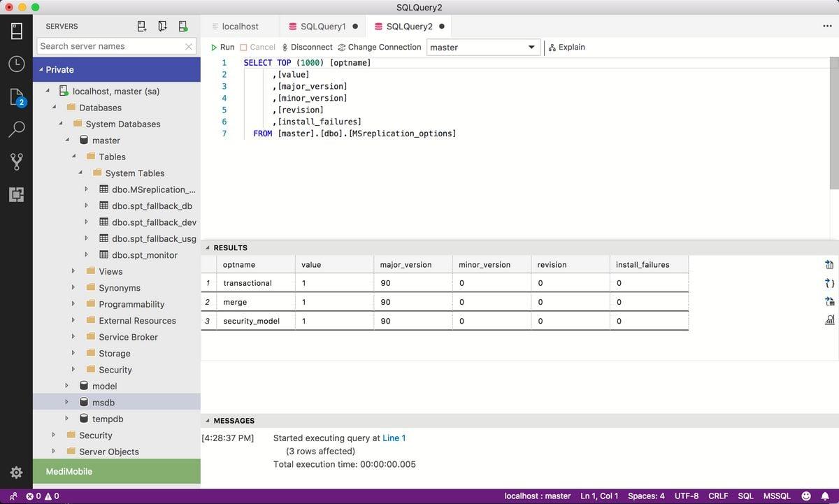
Task: Expand the Programmability folder
Action: tap(73, 304)
